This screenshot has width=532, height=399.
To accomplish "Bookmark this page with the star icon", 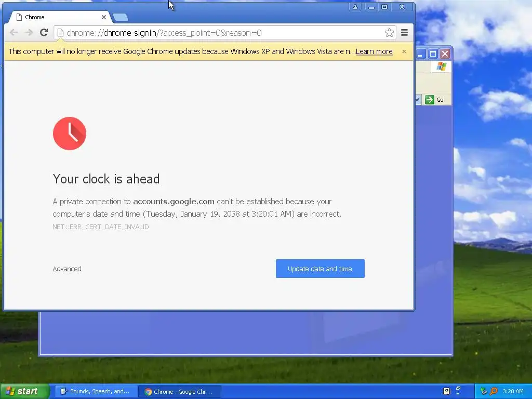I will click(389, 33).
